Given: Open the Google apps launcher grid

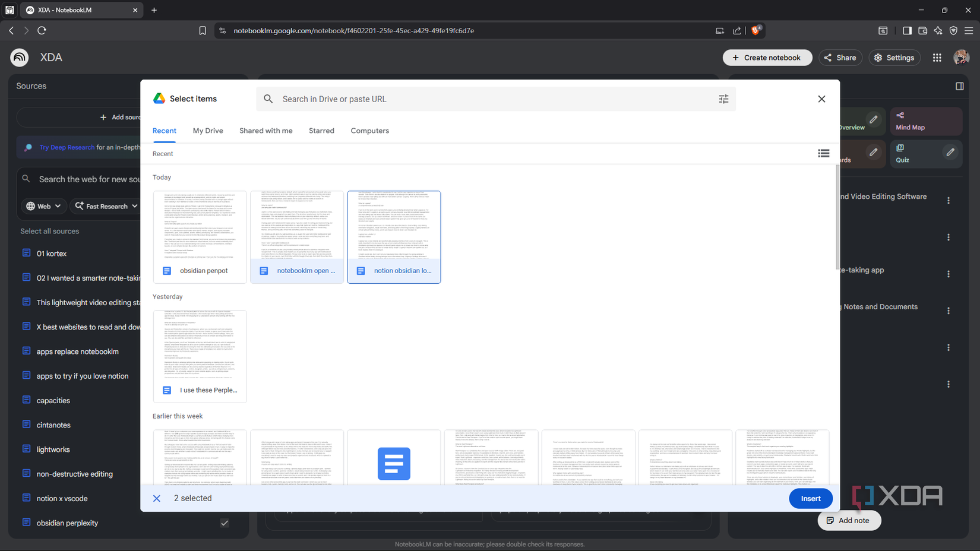Looking at the screenshot, I should coord(937,58).
